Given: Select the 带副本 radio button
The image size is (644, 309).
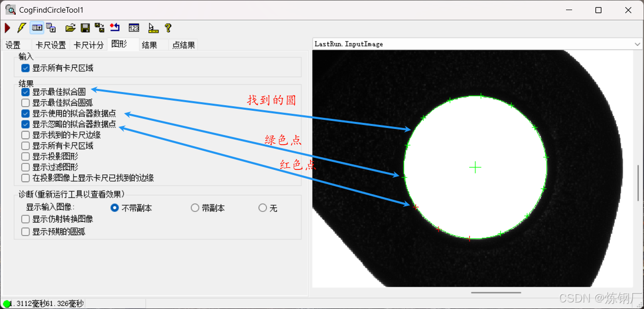Looking at the screenshot, I should tap(195, 207).
